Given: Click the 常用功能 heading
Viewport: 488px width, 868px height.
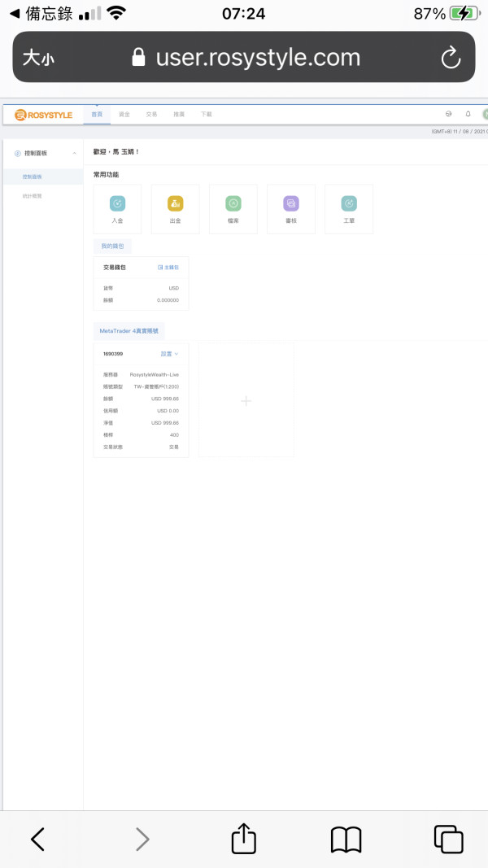Looking at the screenshot, I should click(x=107, y=174).
